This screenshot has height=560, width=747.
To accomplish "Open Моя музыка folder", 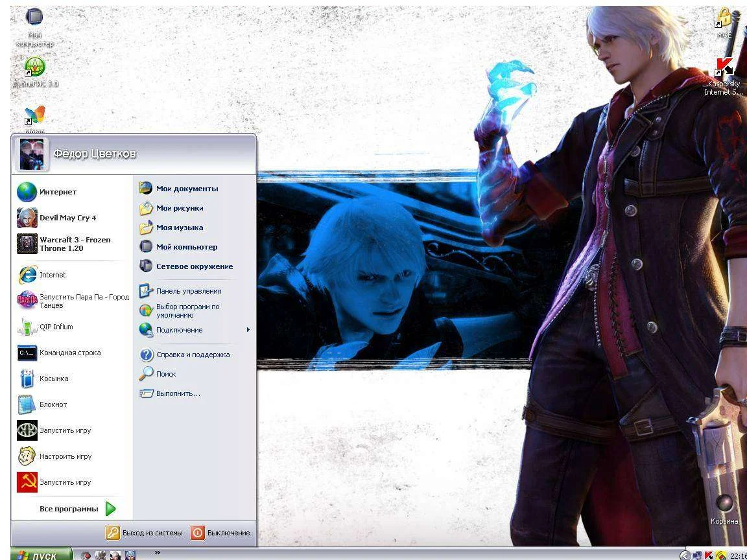I will 195,227.
